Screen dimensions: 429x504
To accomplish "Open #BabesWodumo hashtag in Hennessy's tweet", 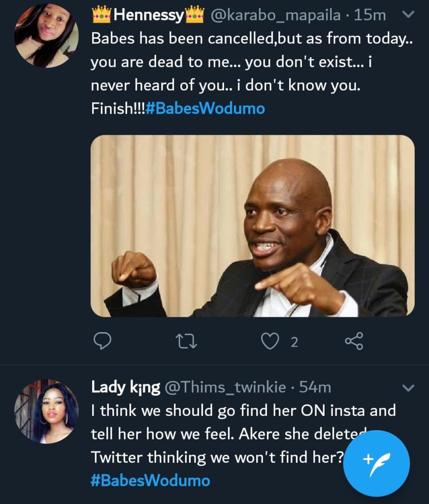I will coord(205,108).
